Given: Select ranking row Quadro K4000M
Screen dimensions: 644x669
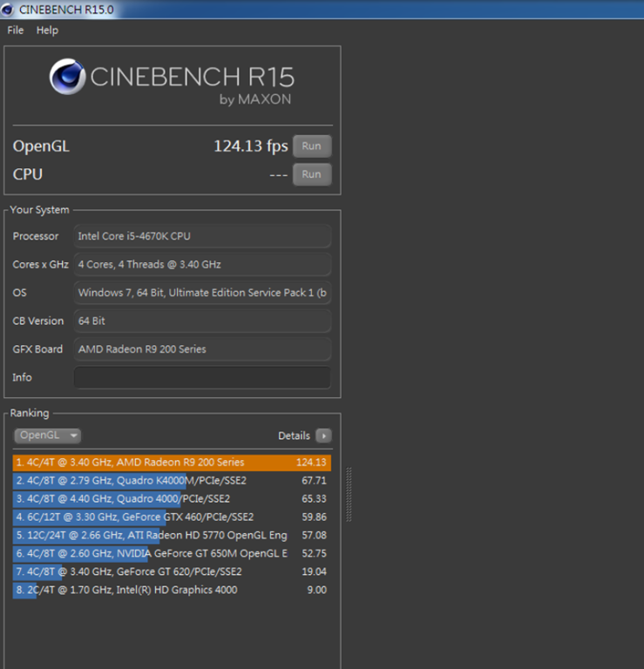Looking at the screenshot, I should tap(172, 481).
